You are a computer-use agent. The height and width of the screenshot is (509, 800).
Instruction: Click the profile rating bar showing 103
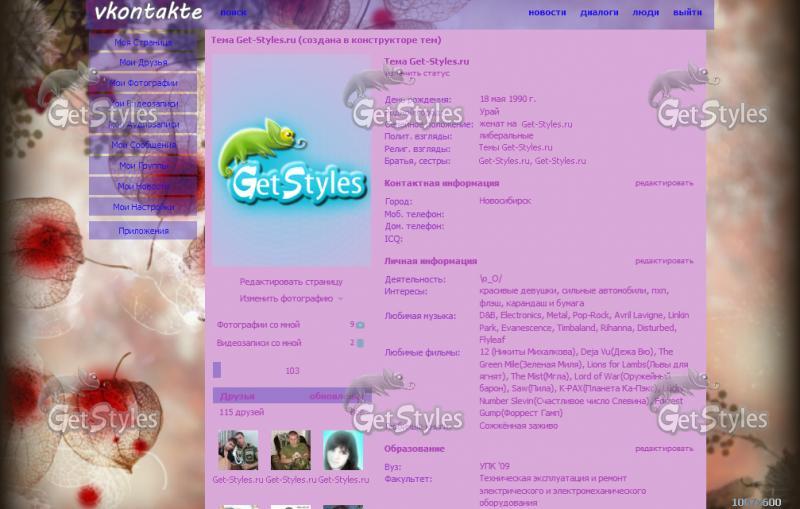(x=291, y=370)
